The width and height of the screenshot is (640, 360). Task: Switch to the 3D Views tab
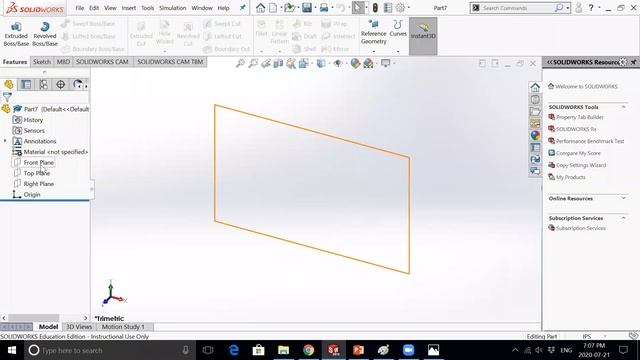(x=79, y=327)
